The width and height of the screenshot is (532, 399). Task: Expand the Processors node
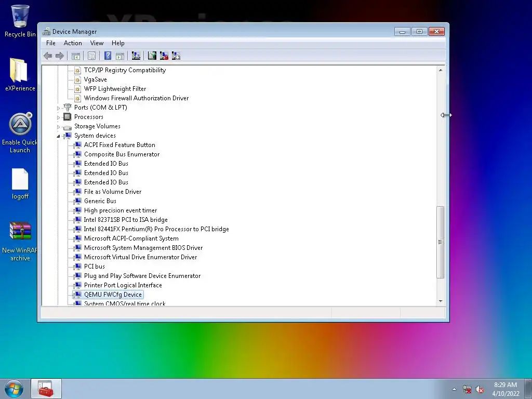58,117
